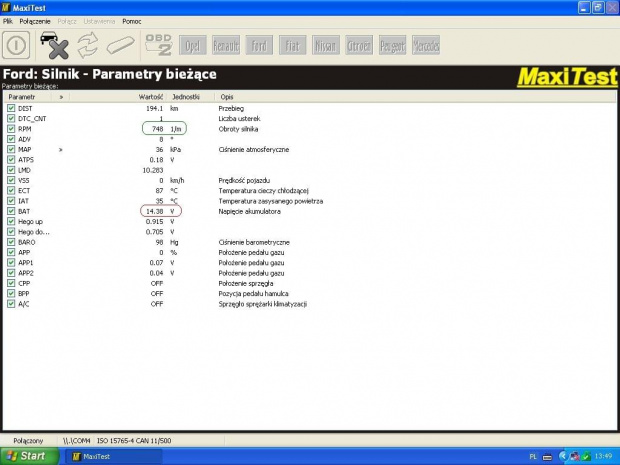620x465 pixels.
Task: Click the power/connect toolbar icon
Action: [x=16, y=45]
